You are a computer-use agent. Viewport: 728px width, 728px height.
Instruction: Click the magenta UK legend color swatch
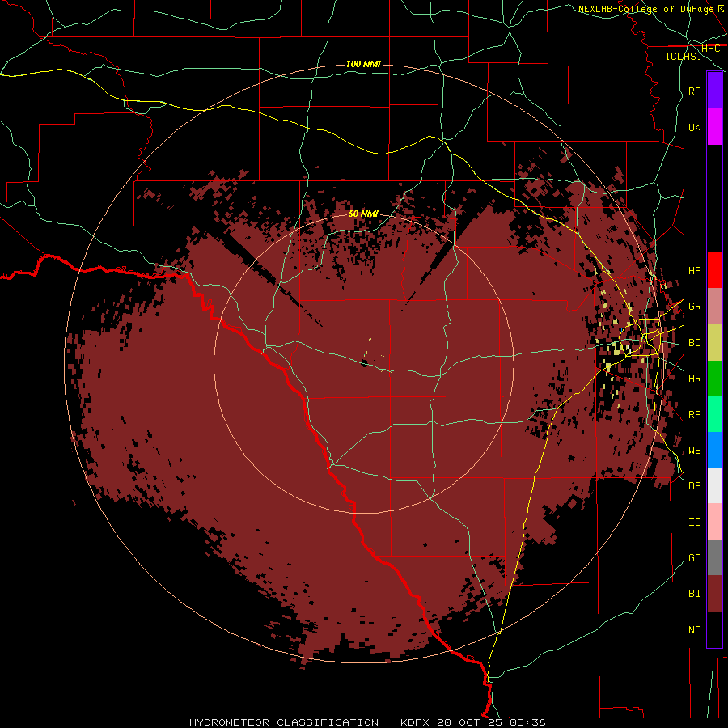714,127
